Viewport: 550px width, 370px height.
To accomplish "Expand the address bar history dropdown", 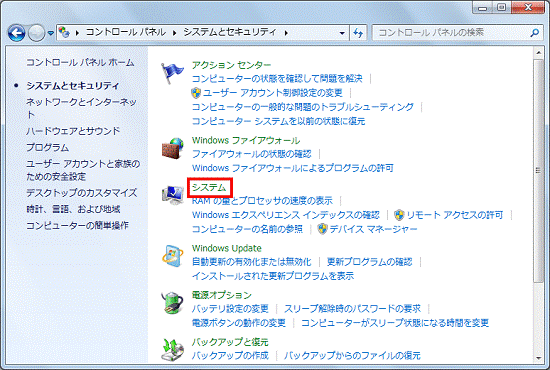I will pos(342,33).
